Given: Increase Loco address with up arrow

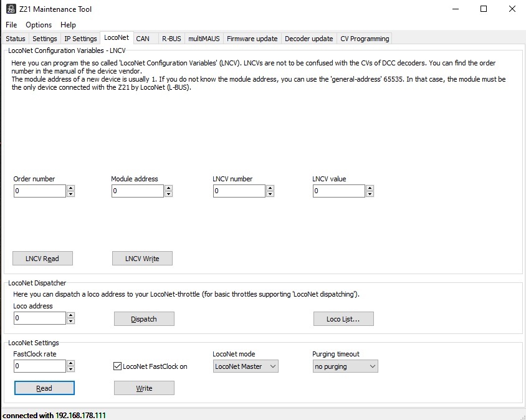Looking at the screenshot, I should [70, 315].
